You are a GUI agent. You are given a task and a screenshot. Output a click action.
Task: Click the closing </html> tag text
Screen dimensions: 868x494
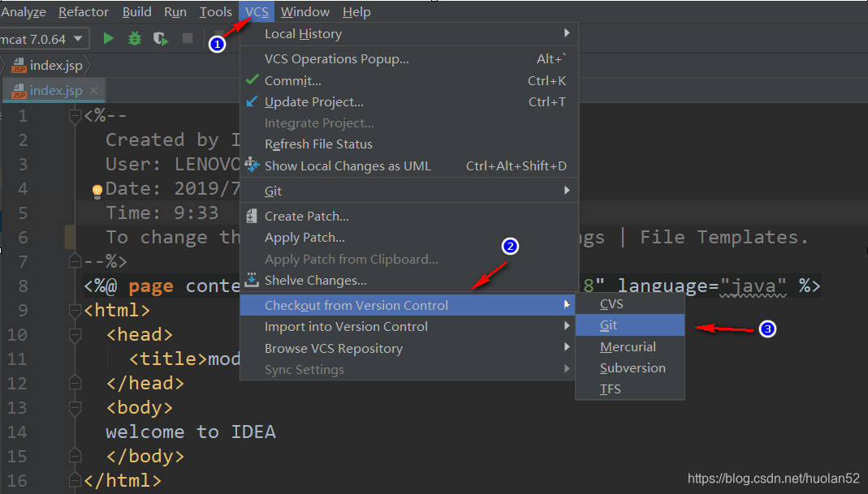pos(123,481)
